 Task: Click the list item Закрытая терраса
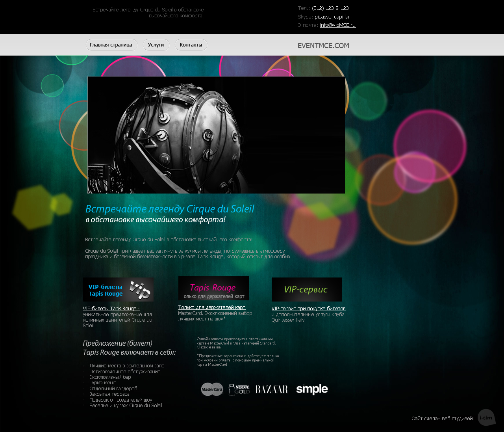point(109,394)
